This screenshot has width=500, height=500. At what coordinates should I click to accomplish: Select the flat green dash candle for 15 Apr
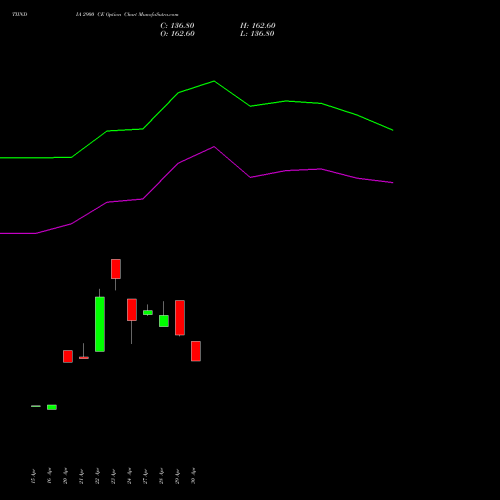coord(36,406)
